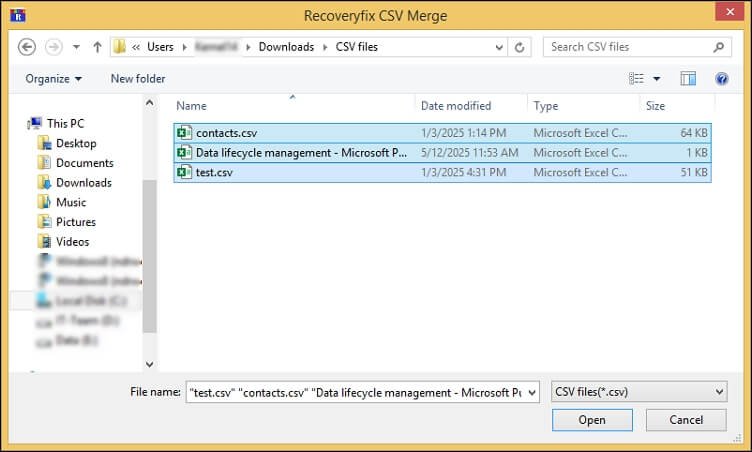
Task: Click the Desktop folder icon
Action: pyautogui.click(x=45, y=143)
